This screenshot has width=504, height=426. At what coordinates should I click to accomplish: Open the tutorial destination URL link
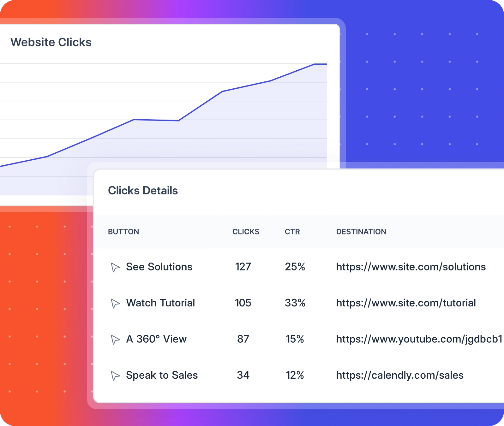pos(405,303)
